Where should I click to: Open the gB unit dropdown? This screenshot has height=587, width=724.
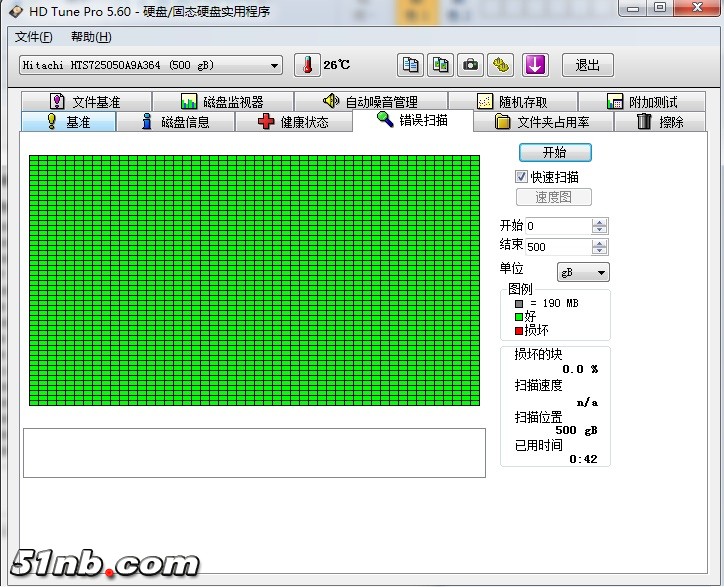583,272
